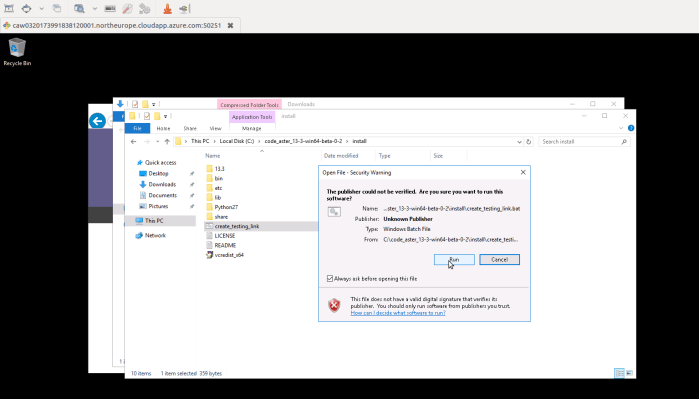The width and height of the screenshot is (699, 399).
Task: Sort files by Name column header
Action: point(213,156)
